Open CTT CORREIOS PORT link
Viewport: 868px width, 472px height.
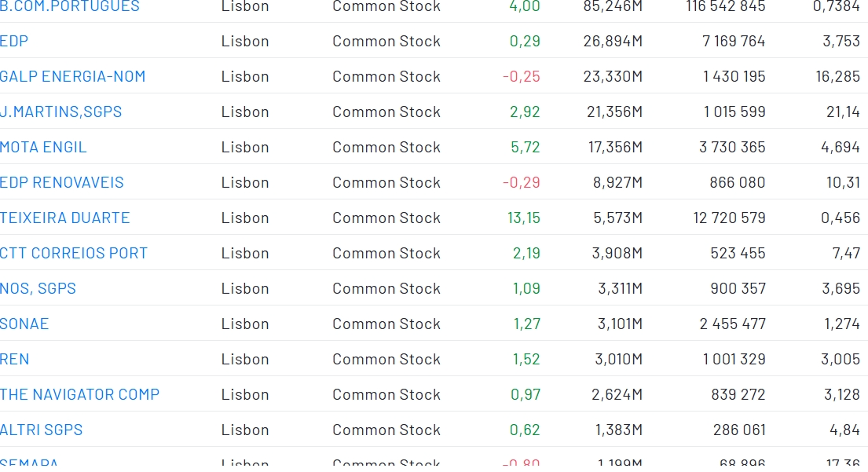click(x=74, y=253)
